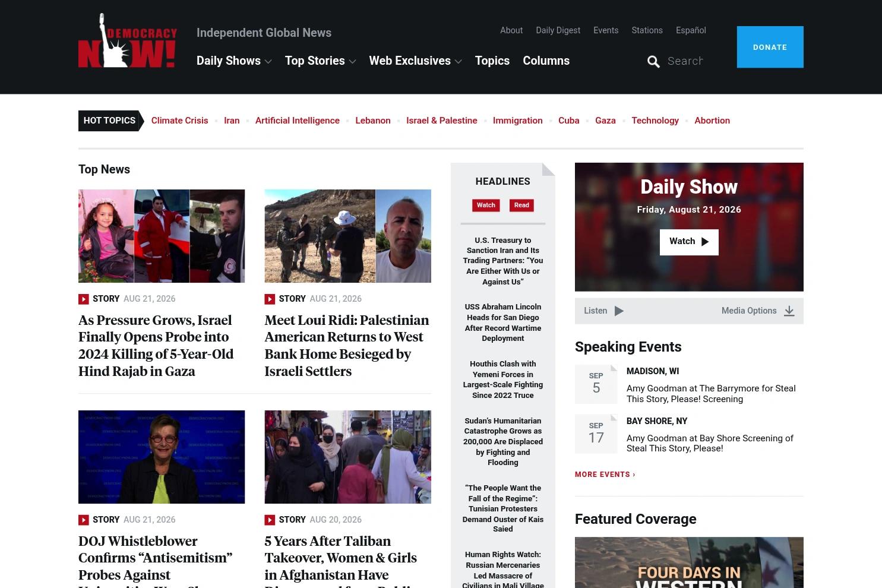
Task: Open the Bay Shore, NY speaking event
Action: pyautogui.click(x=710, y=443)
